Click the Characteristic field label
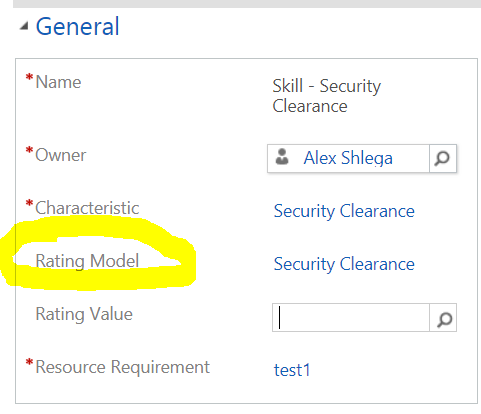This screenshot has height=414, width=481. tap(87, 208)
